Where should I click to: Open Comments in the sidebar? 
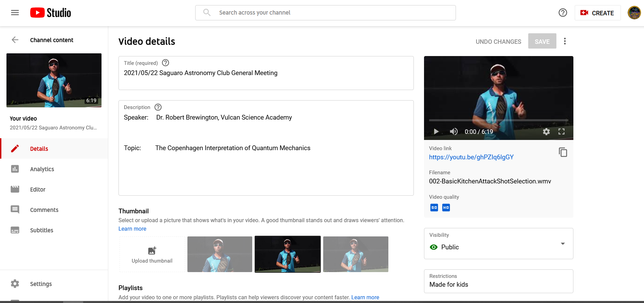54,210
